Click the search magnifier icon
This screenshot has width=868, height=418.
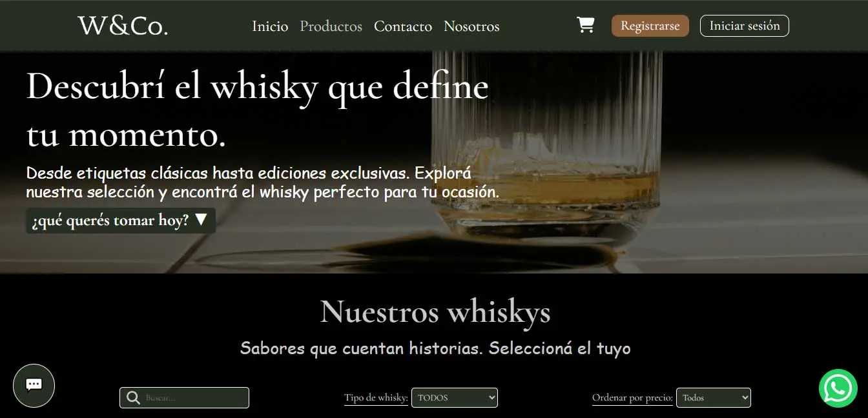[133, 398]
